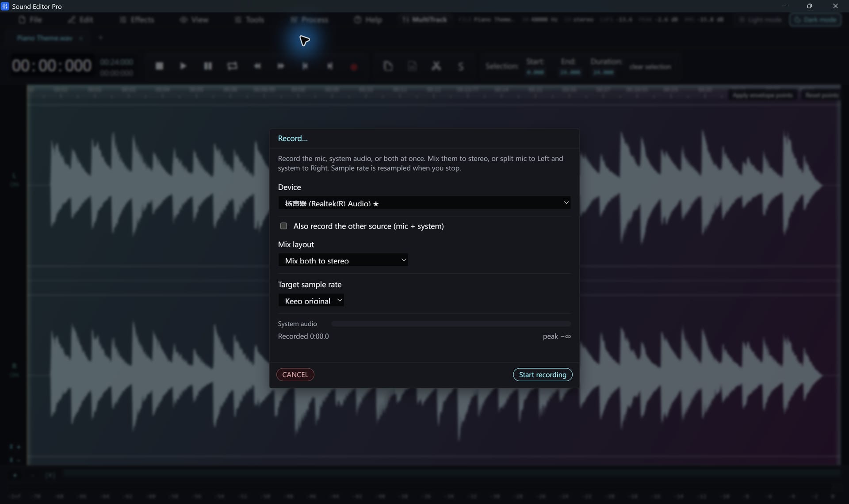
Task: Open the Process menu
Action: tap(310, 19)
